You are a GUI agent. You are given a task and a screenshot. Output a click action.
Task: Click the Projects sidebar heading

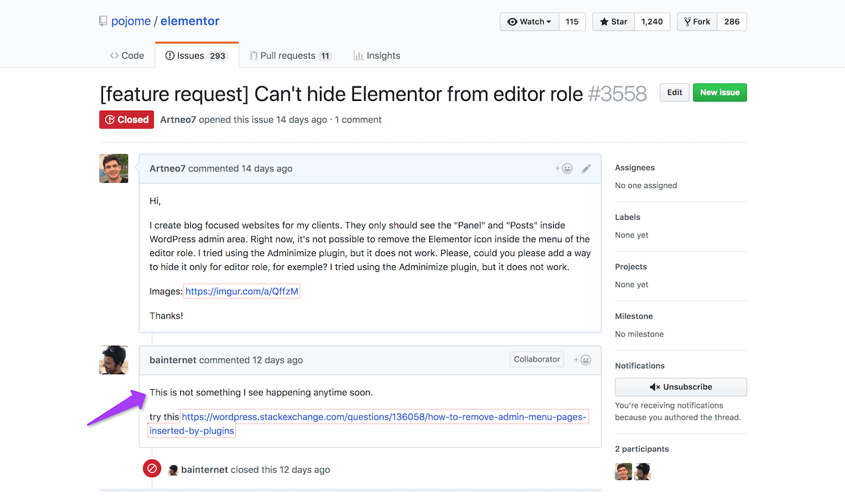(631, 267)
